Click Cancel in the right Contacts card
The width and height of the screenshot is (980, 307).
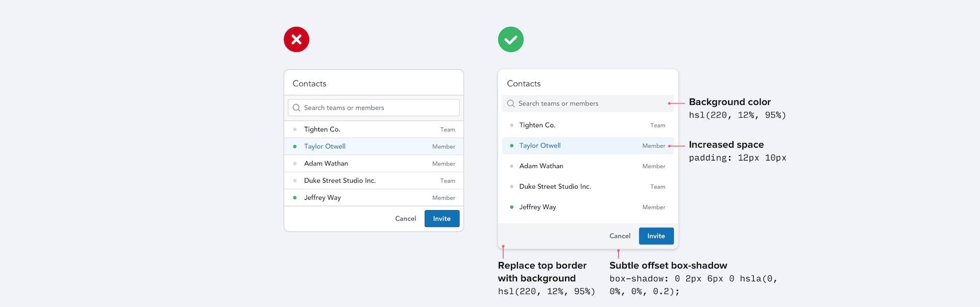coord(620,236)
